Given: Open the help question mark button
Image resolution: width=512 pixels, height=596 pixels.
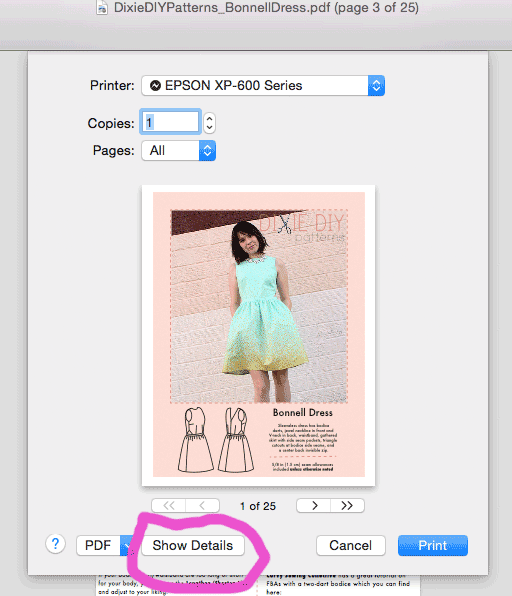Looking at the screenshot, I should 55,544.
